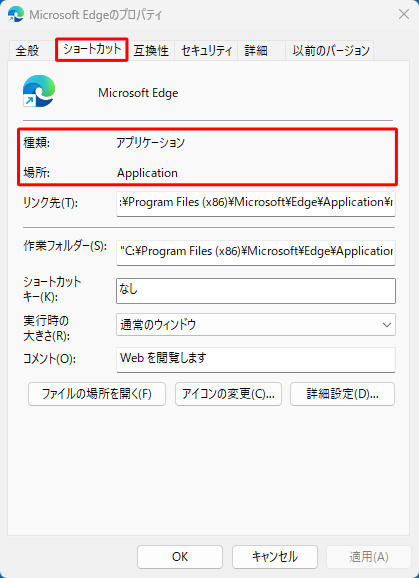
Task: Confirm with the OK button
Action: pyautogui.click(x=180, y=557)
